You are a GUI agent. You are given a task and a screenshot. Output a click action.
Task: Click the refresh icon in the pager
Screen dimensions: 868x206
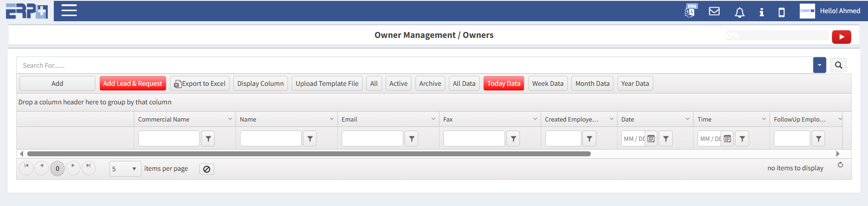(x=840, y=165)
